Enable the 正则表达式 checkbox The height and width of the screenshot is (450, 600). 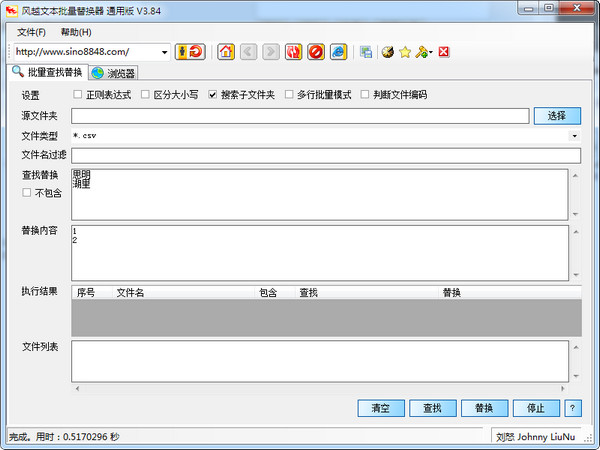(x=78, y=94)
